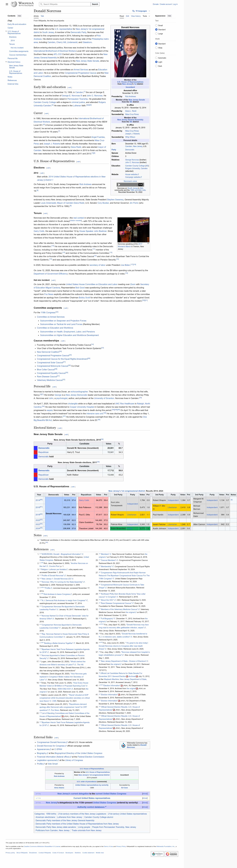Enlarge the Women's March photo icon
Viewport: 237px width, 868px height.
tap(148, 243)
